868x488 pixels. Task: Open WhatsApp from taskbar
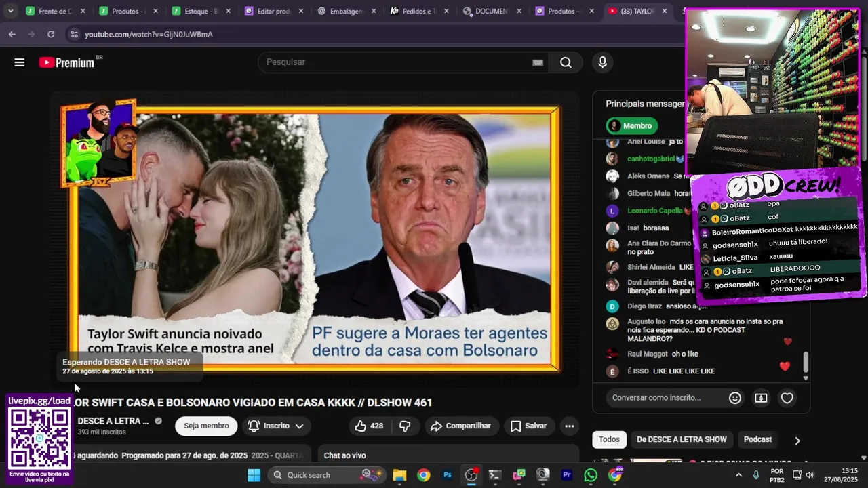(x=591, y=475)
